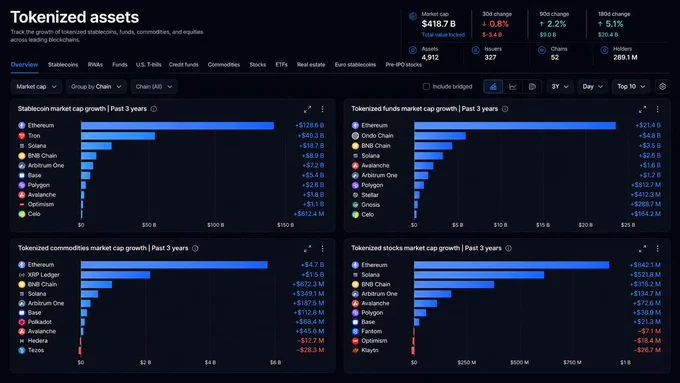Open the Chain (All) filter dropdown
This screenshot has width=680, height=383.
(154, 87)
